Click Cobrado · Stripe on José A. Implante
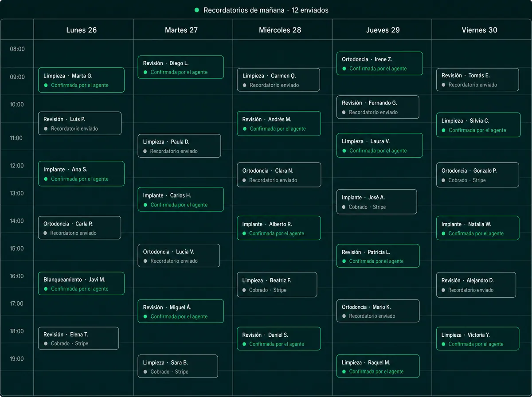Viewport: 532px width, 397px height. (368, 207)
